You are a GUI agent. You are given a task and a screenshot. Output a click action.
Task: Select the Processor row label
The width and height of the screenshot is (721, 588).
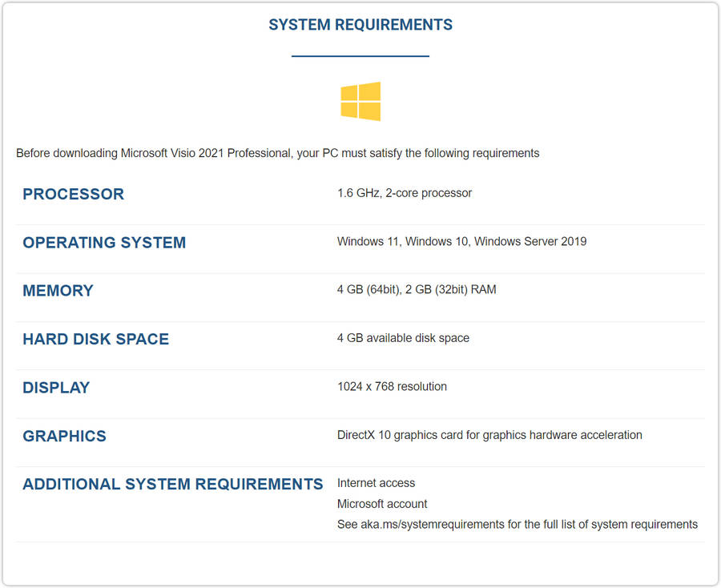pos(73,194)
